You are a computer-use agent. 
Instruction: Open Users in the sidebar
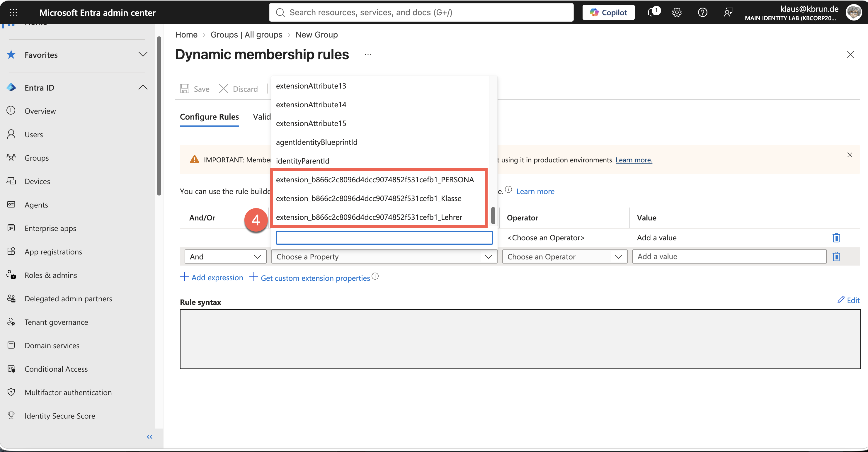click(x=34, y=135)
